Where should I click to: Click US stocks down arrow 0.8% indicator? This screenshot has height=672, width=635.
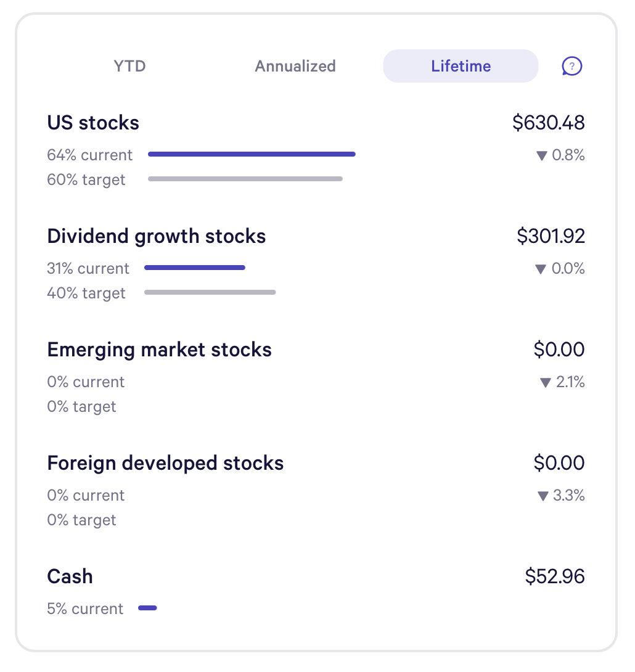pos(560,155)
